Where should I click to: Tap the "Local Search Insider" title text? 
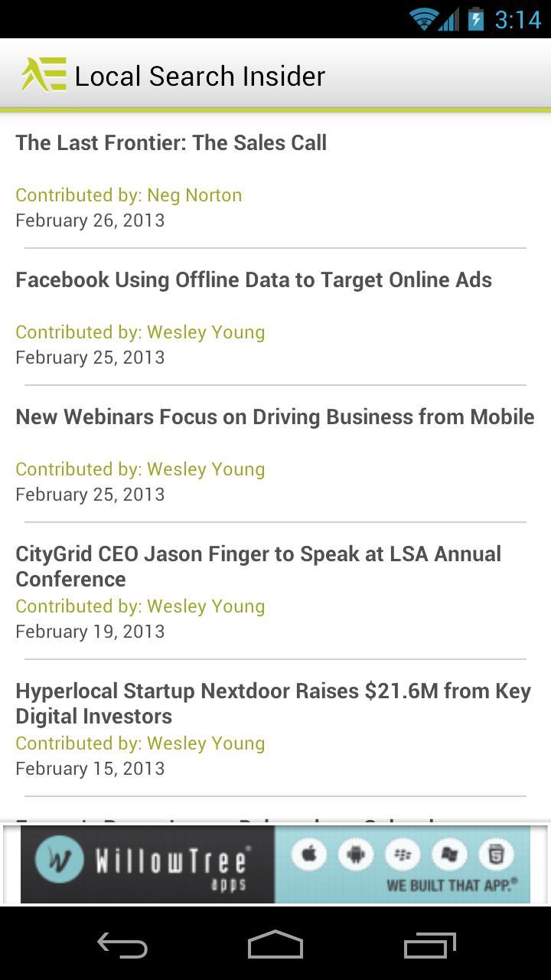point(200,76)
